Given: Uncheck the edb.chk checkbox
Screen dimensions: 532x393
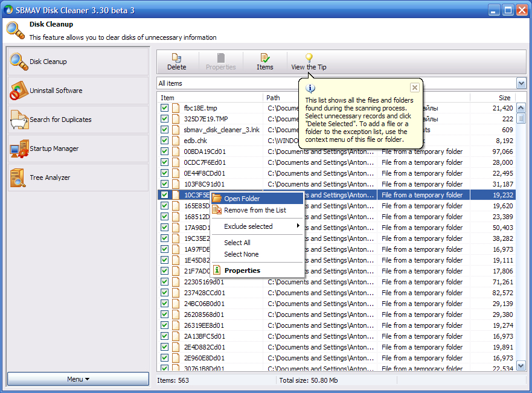Looking at the screenshot, I should point(165,141).
